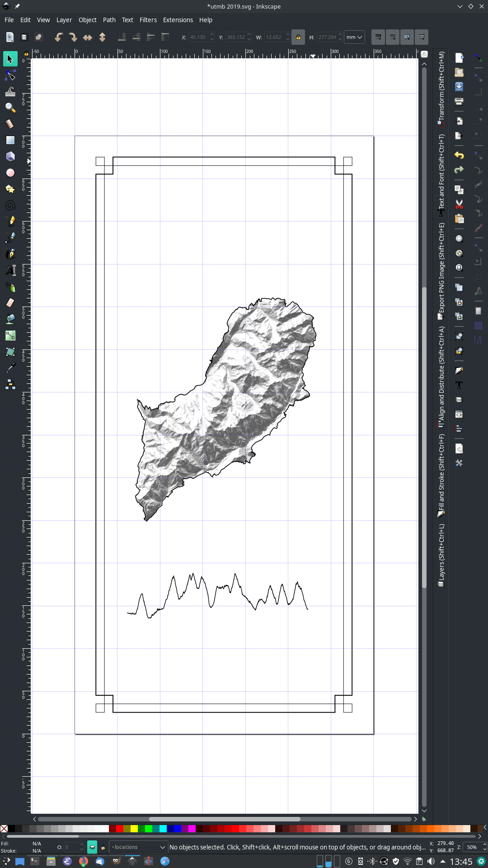488x868 pixels.
Task: Toggle the enable snapping button
Action: pyautogui.click(x=479, y=57)
